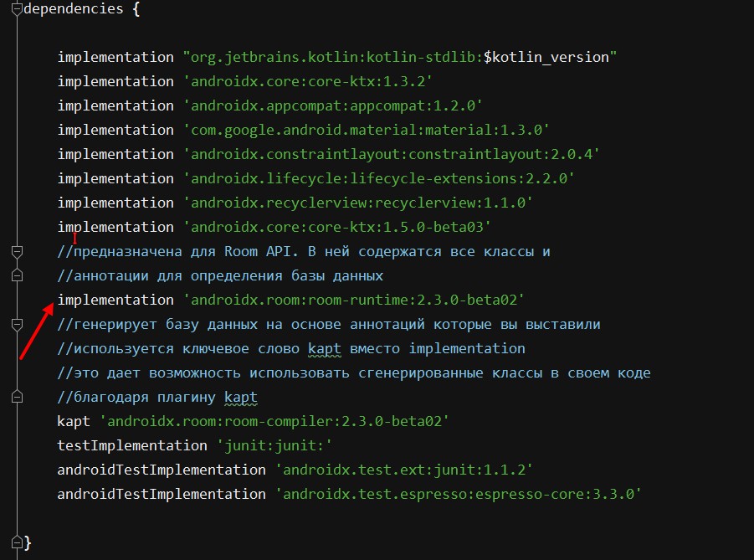The width and height of the screenshot is (754, 560).
Task: Click the underlined kapt in ключевое слово comment
Action: [325, 349]
